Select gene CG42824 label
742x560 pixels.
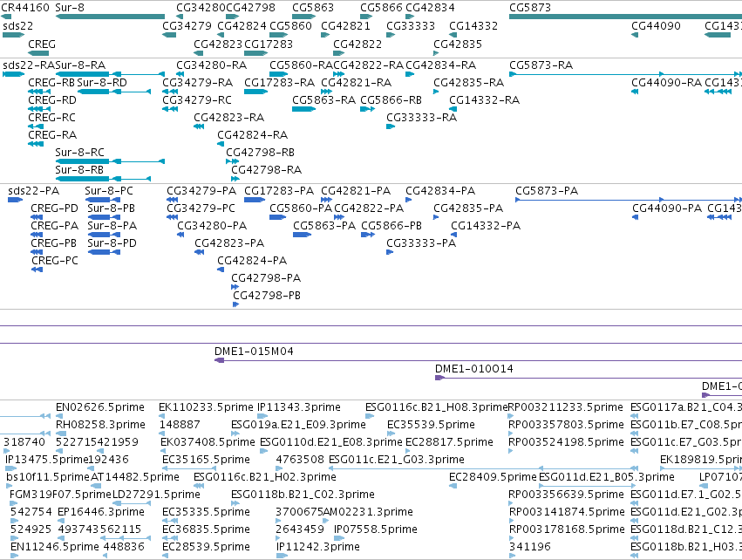coord(242,25)
